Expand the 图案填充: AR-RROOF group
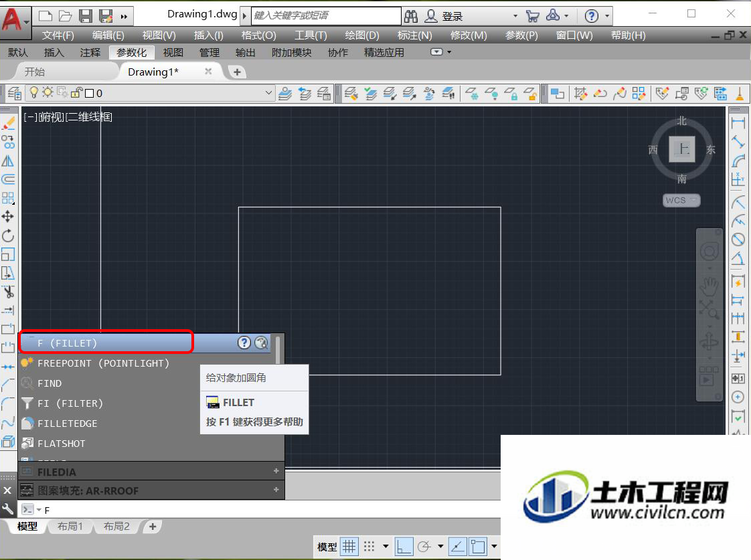 [x=276, y=490]
